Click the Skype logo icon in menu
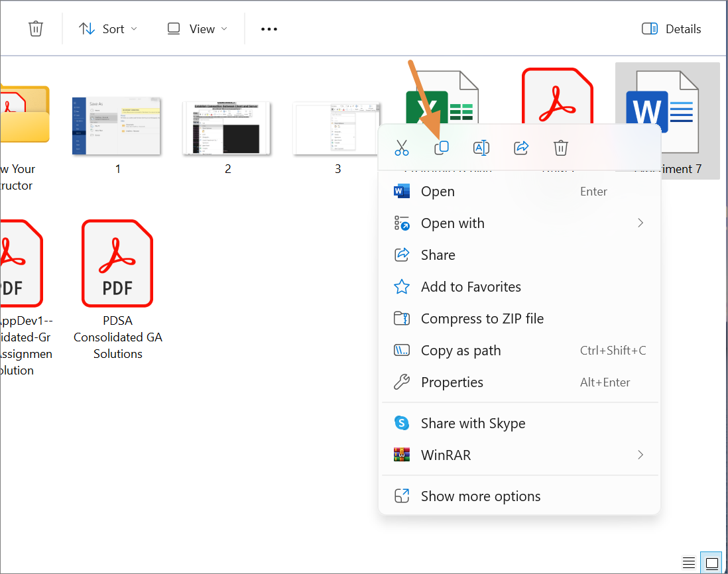This screenshot has width=728, height=574. click(402, 423)
